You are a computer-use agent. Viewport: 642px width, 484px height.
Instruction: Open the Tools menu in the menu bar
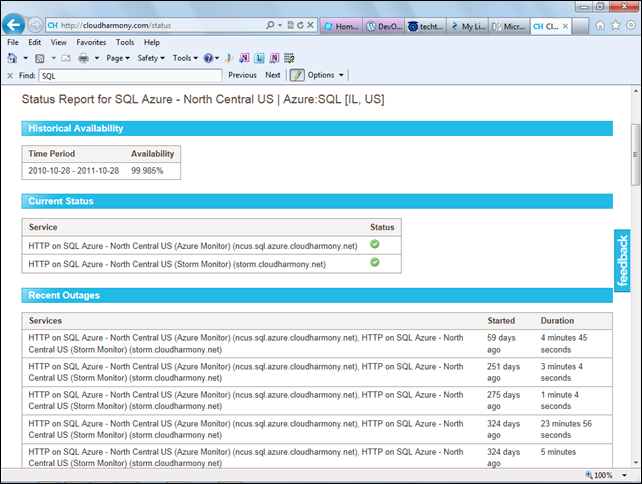[125, 42]
